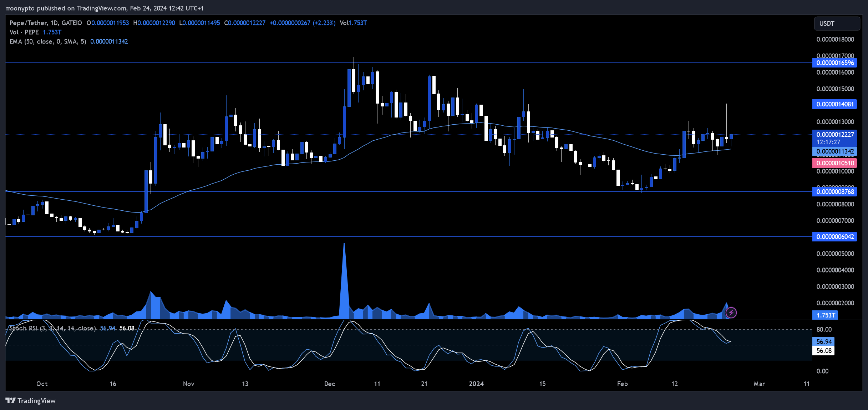The image size is (868, 410).
Task: Click the 0.0000006042 support line label
Action: pos(835,237)
